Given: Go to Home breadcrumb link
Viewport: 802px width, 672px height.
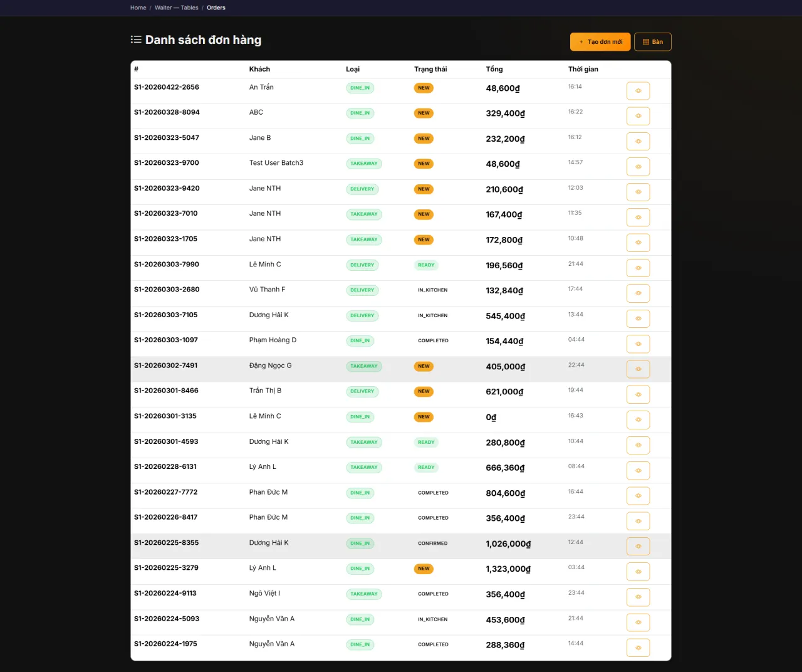Looking at the screenshot, I should 138,8.
